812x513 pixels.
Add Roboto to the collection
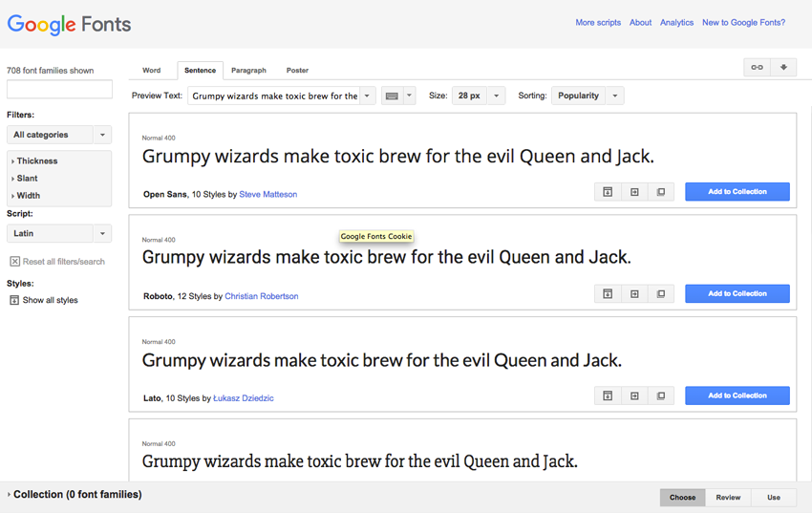737,294
